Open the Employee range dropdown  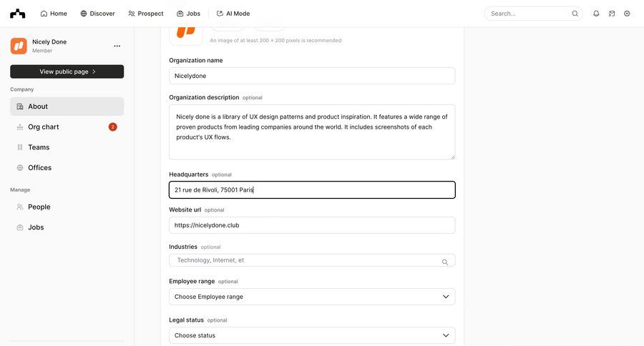(312, 297)
